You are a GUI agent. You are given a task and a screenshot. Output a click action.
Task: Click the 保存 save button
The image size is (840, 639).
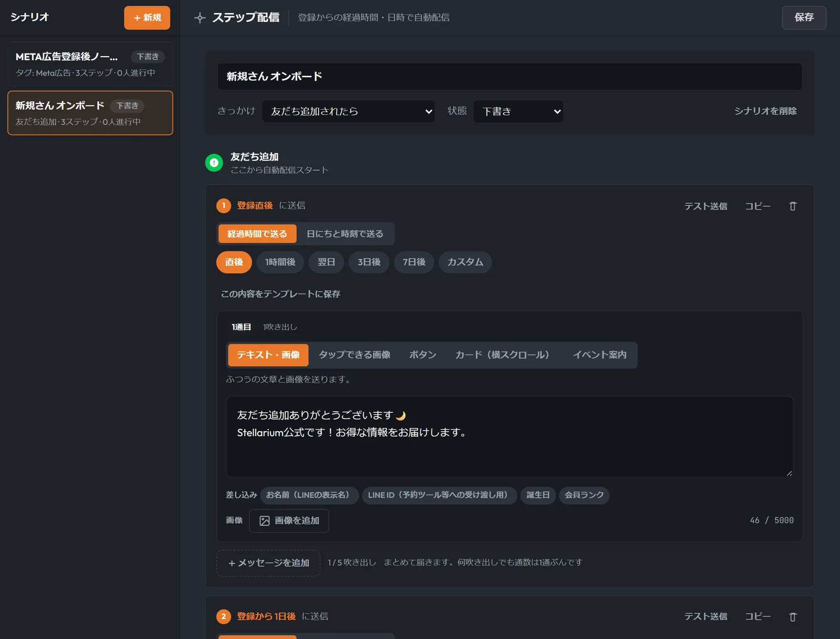coord(804,18)
